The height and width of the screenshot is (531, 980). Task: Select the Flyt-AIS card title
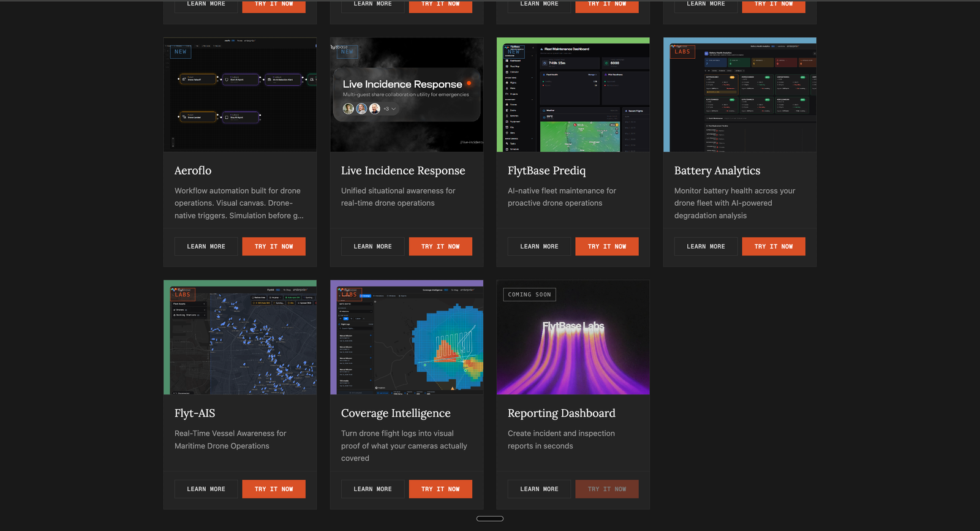(x=195, y=413)
